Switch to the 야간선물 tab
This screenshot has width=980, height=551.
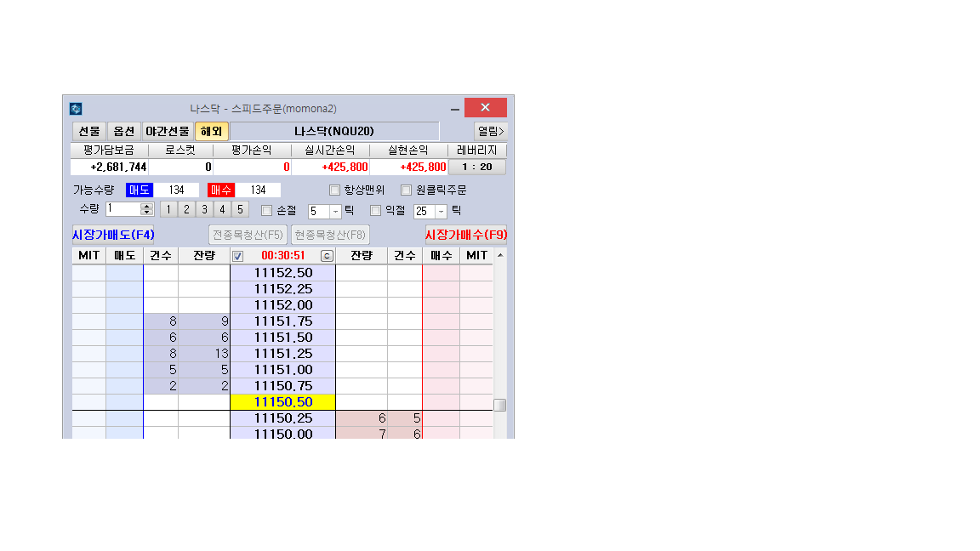tap(167, 131)
